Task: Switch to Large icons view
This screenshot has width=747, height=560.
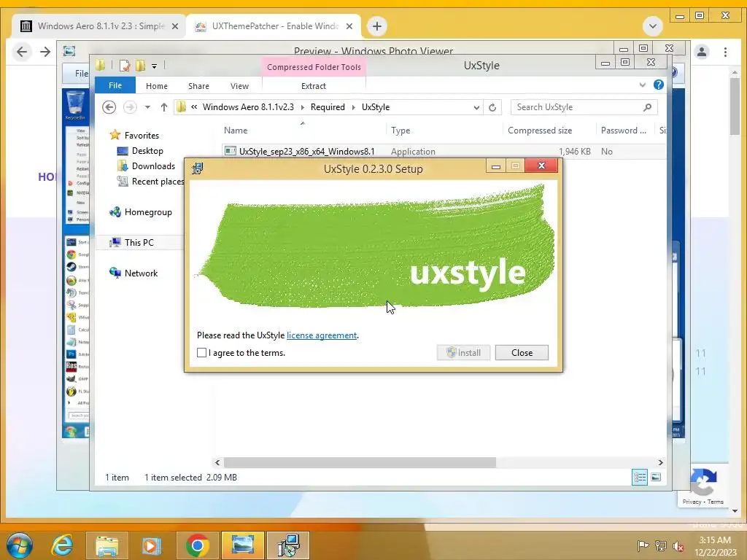Action: 656,477
